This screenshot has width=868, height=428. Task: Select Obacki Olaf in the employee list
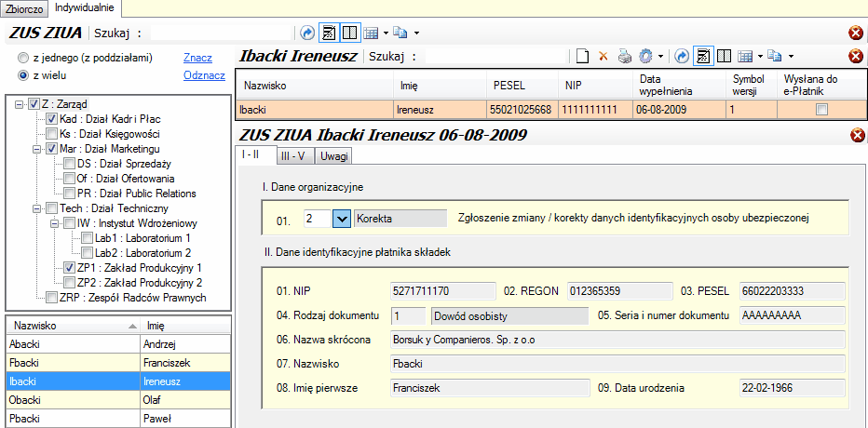(73, 399)
